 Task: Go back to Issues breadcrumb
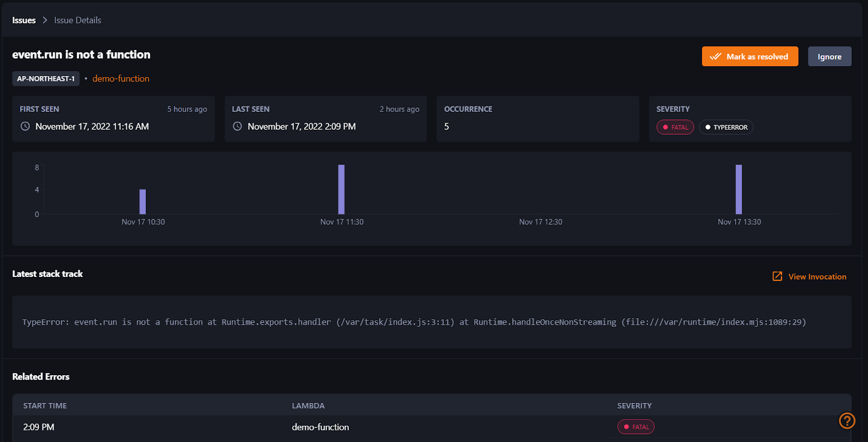tap(24, 20)
